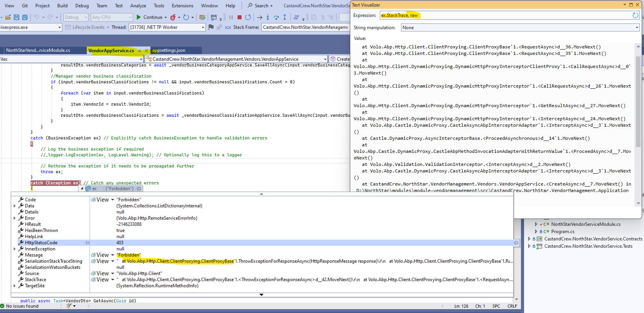644x313 pixels.
Task: Pin the ex variable datatip
Action: [x=139, y=189]
